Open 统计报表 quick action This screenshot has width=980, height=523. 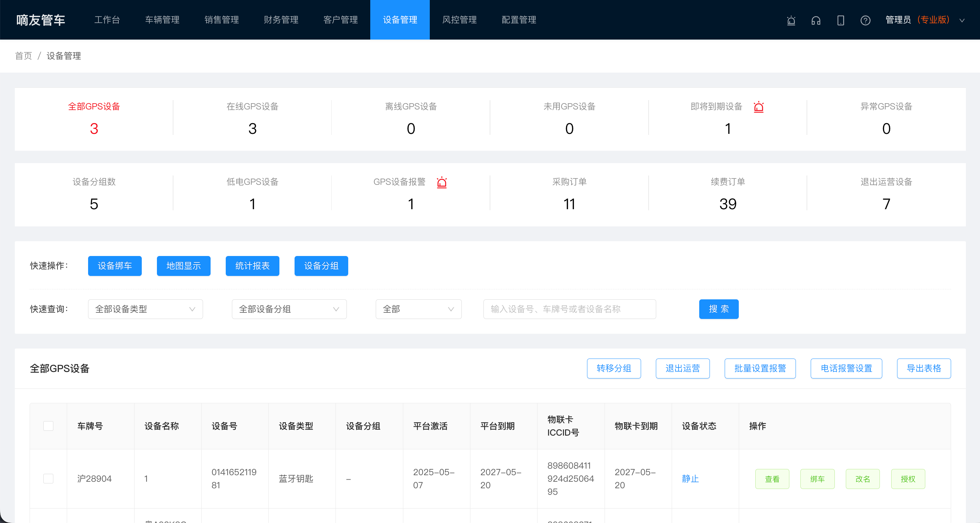(x=253, y=266)
